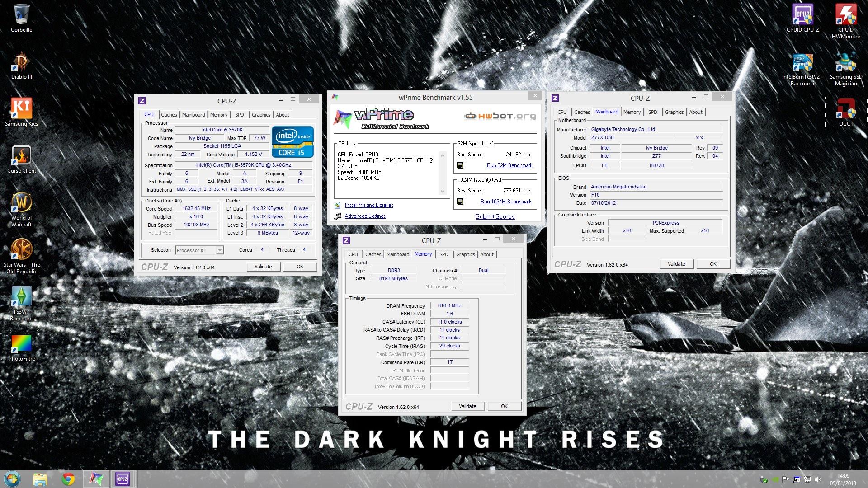
Task: Open the World of Warcraft shortcut
Action: pos(21,210)
